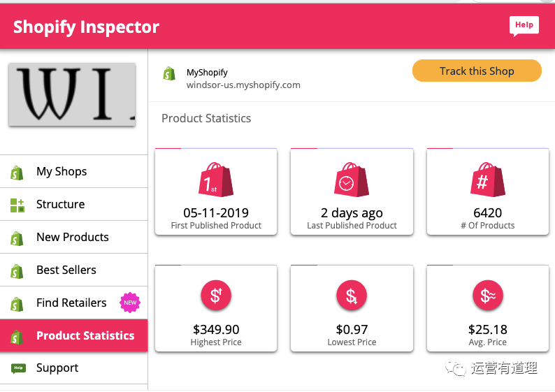Open the Support section
Screen dimensions: 555x392
click(57, 368)
